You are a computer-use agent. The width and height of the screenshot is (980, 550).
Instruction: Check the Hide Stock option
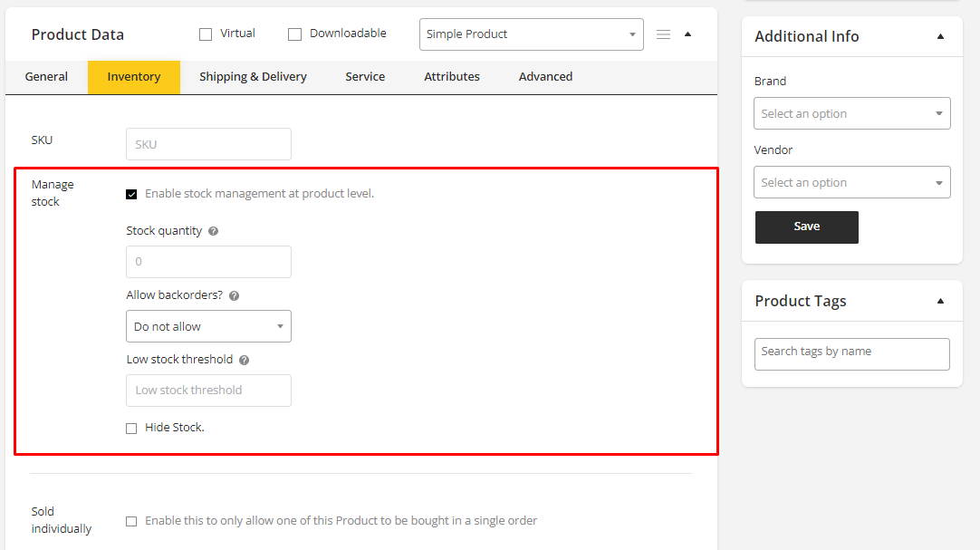click(131, 428)
